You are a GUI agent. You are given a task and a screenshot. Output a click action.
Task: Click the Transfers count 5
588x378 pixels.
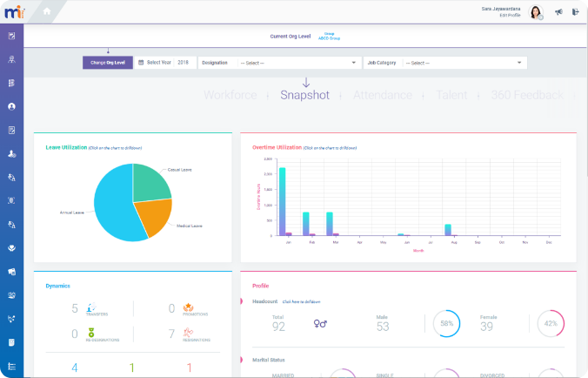75,308
